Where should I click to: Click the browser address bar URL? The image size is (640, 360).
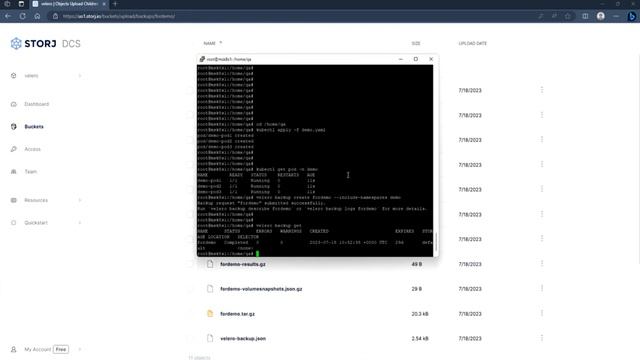coord(119,16)
